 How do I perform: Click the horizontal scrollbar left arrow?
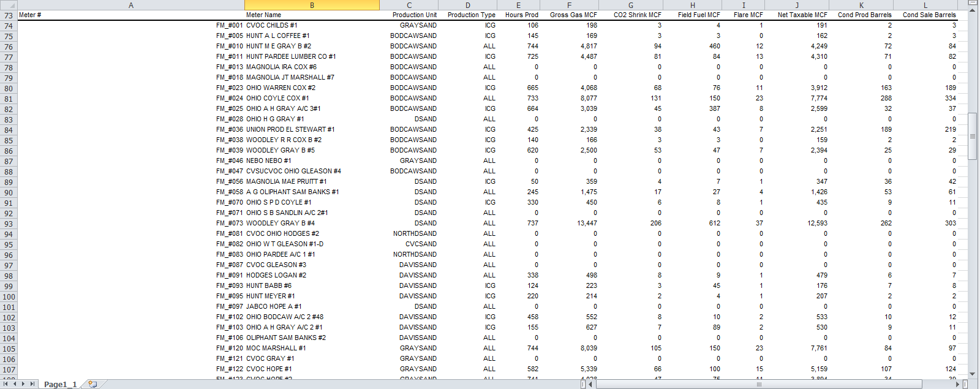click(x=592, y=384)
